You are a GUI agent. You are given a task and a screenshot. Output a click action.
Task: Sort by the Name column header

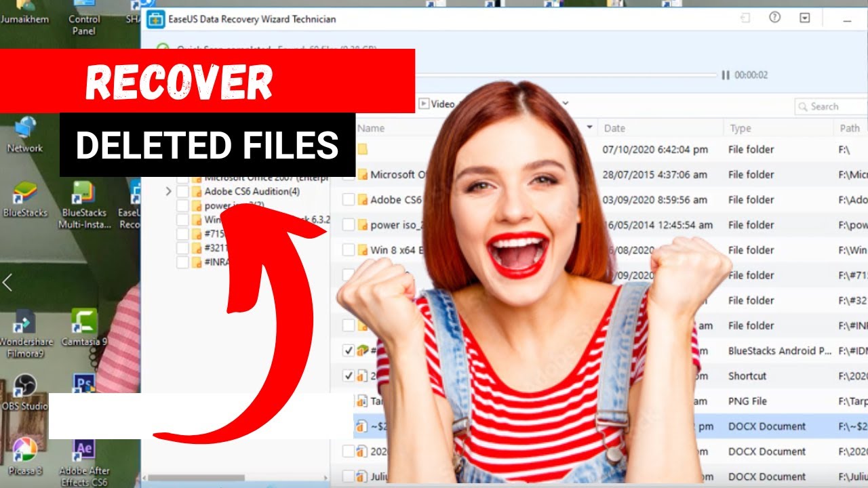[x=371, y=128]
